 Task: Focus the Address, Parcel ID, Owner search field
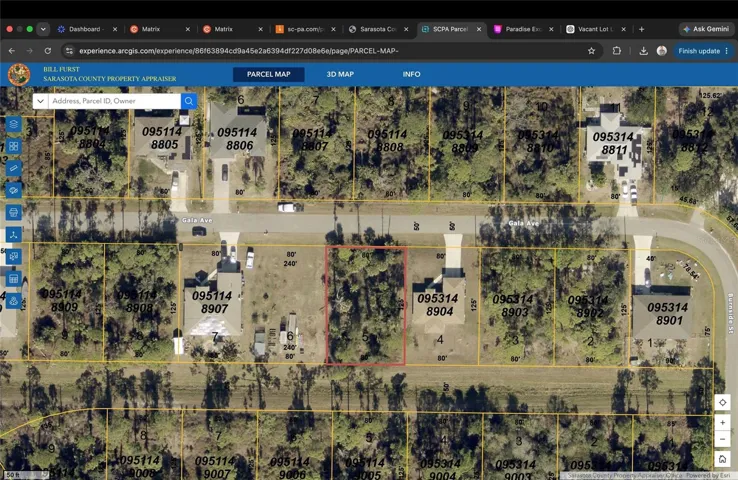[x=114, y=101]
